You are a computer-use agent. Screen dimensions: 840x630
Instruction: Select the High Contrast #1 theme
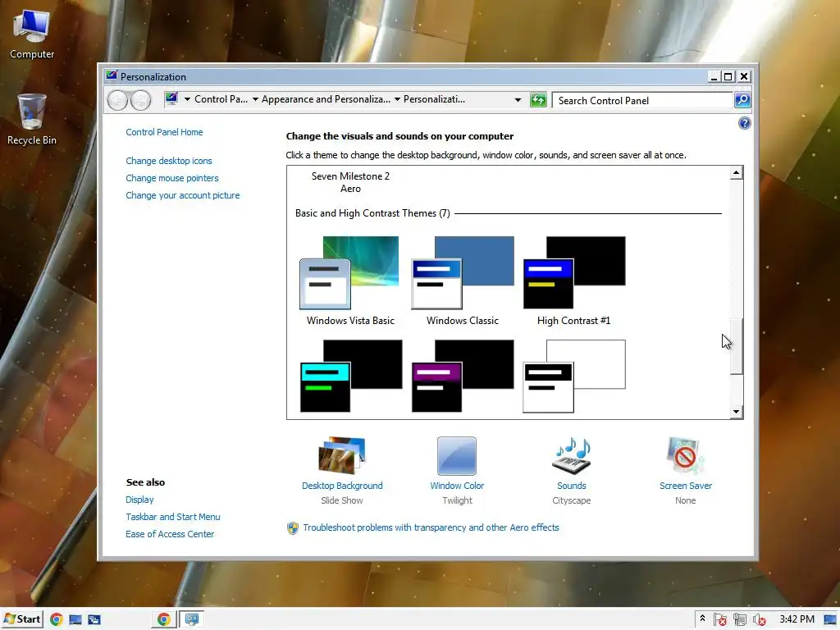(573, 281)
